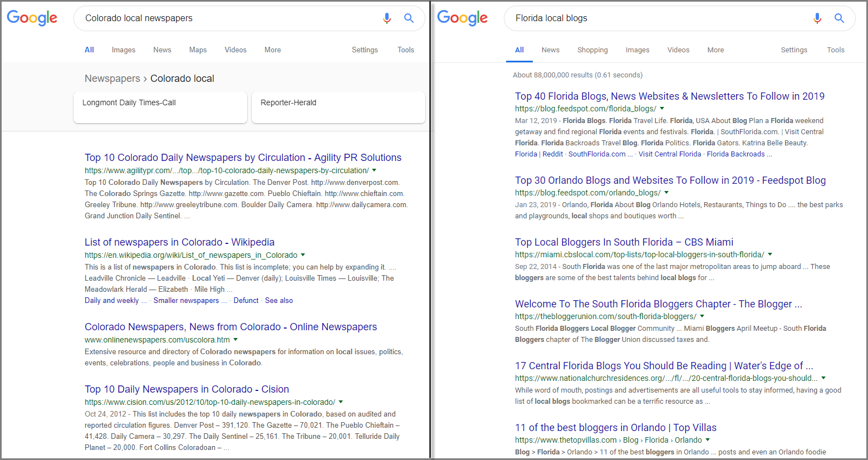
Task: Open Tools in Colorado search window
Action: [x=406, y=50]
